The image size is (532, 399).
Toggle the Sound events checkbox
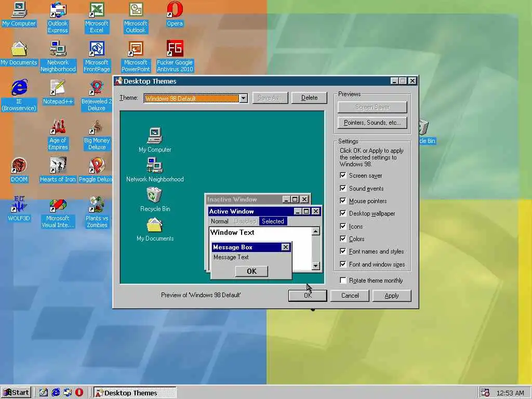pos(343,188)
